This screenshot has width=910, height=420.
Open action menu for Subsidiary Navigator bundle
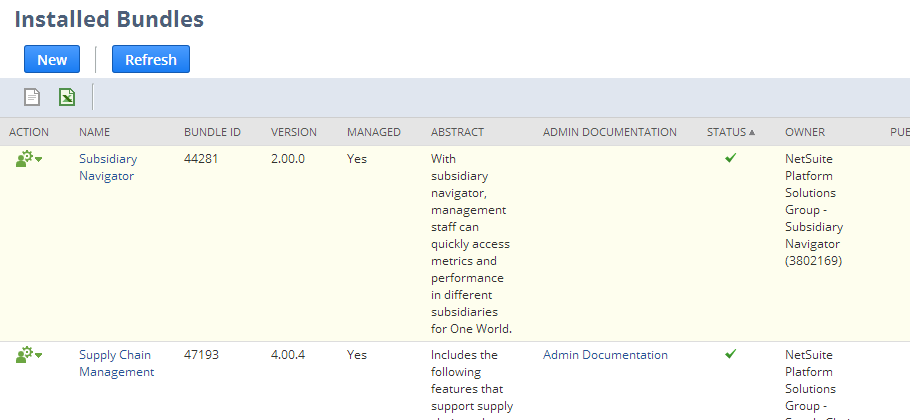[29, 159]
